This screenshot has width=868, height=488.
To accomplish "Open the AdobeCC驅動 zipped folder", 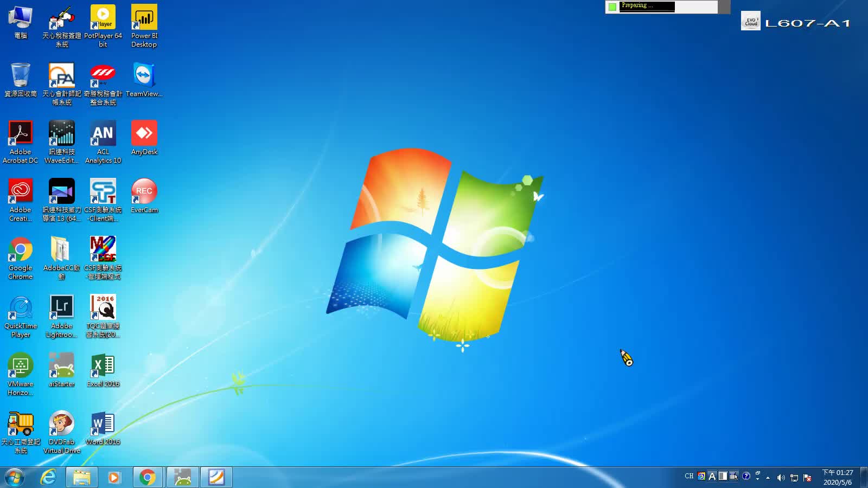I will pyautogui.click(x=62, y=258).
